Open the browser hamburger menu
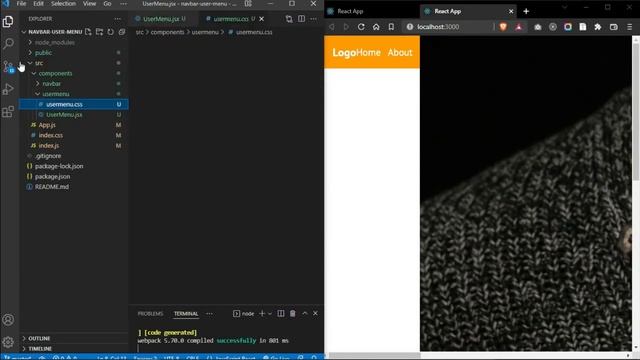 (629, 27)
